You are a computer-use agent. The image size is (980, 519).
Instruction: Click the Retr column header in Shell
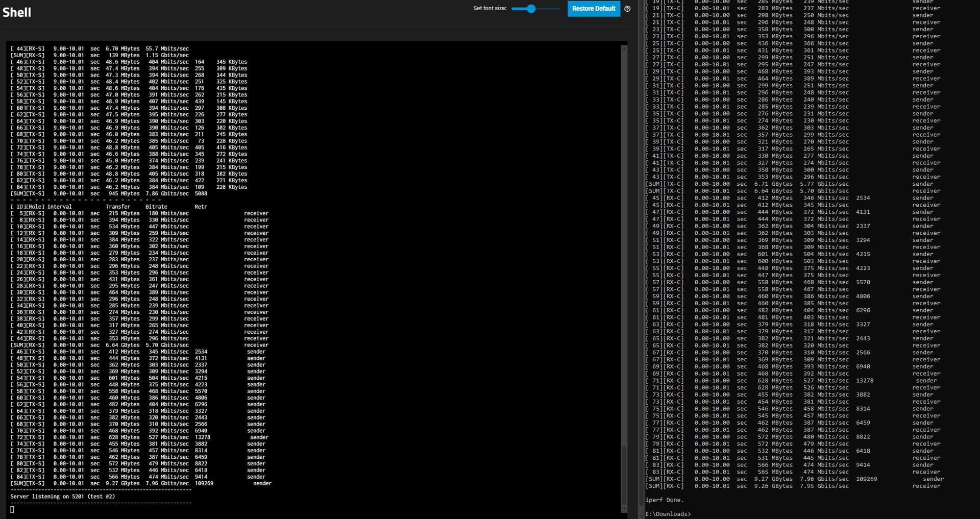(201, 207)
